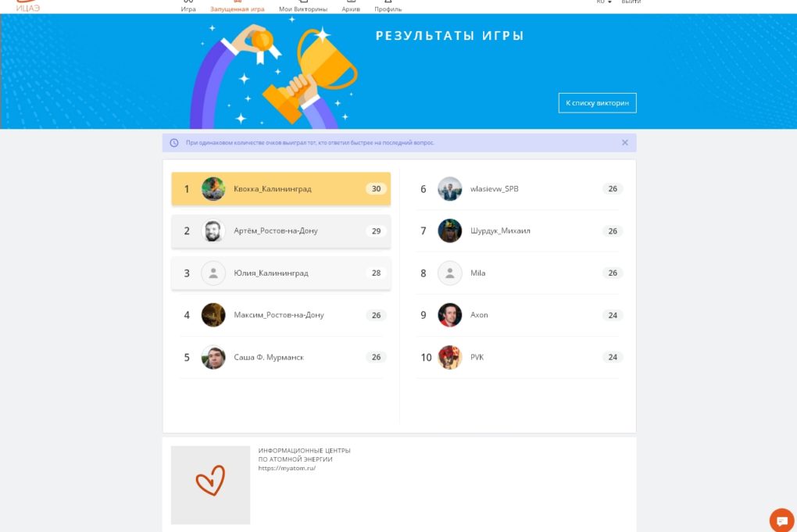The height and width of the screenshot is (532, 797).
Task: Open the RU language dropdown
Action: [x=603, y=2]
